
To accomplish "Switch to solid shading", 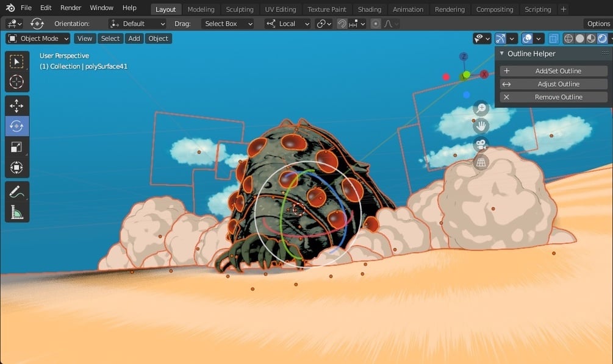I will point(580,38).
